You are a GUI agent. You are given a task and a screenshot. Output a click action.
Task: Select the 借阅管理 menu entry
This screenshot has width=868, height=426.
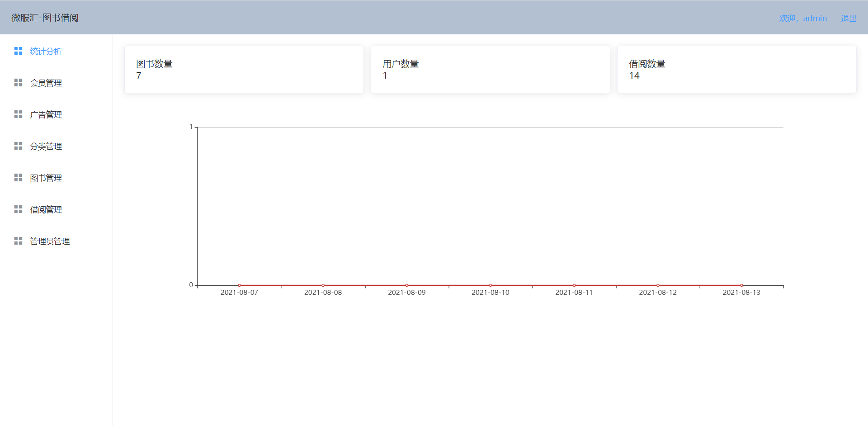click(46, 209)
